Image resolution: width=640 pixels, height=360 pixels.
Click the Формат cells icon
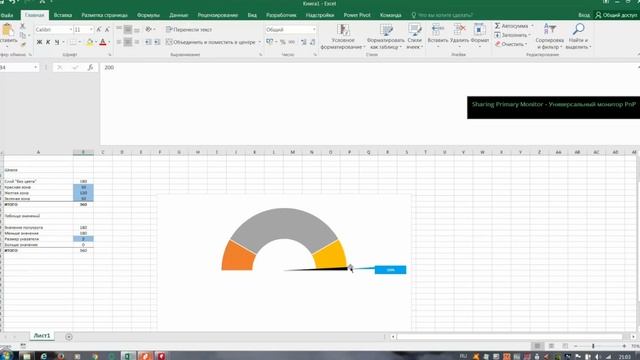pyautogui.click(x=479, y=30)
